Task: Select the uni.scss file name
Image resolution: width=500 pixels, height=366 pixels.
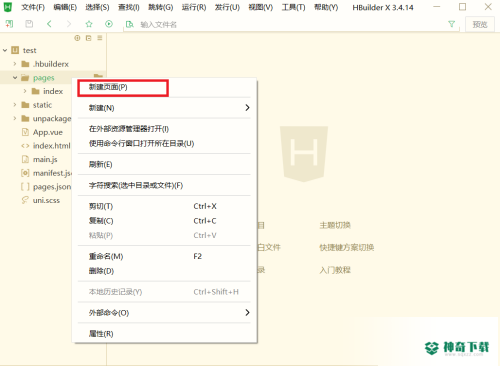Action: click(46, 200)
